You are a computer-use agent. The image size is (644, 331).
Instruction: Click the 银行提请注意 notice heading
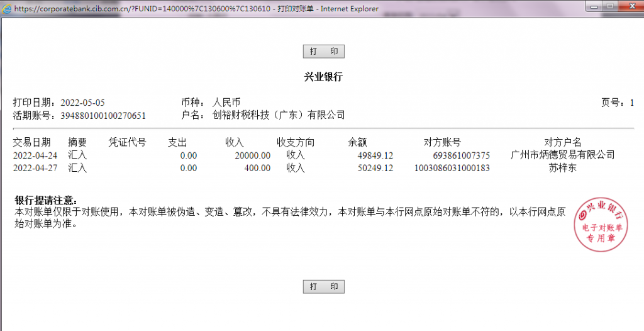pos(45,200)
